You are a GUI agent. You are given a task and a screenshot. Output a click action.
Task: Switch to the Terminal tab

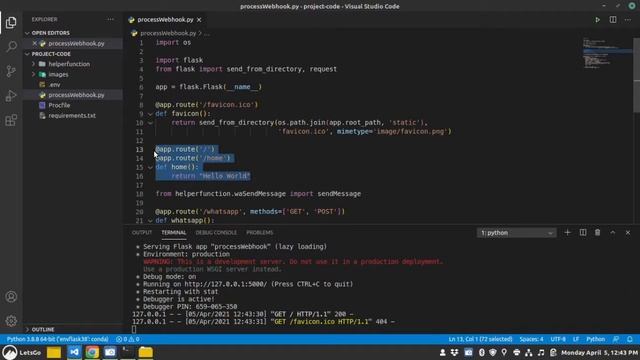pyautogui.click(x=173, y=233)
